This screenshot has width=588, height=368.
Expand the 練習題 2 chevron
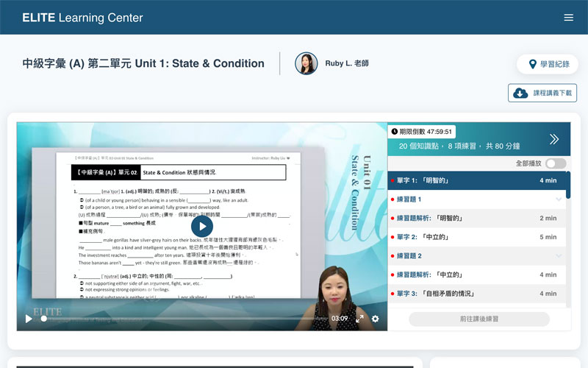point(559,256)
